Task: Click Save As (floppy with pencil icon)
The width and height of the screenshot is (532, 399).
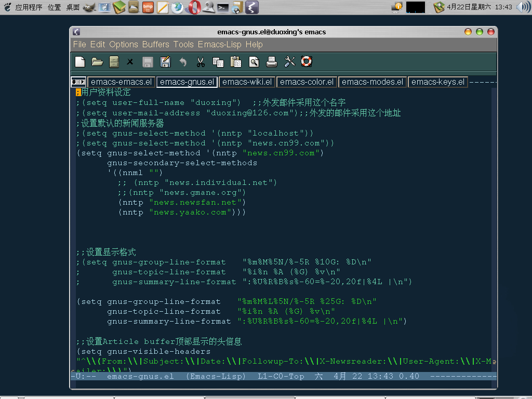Action: click(x=165, y=62)
